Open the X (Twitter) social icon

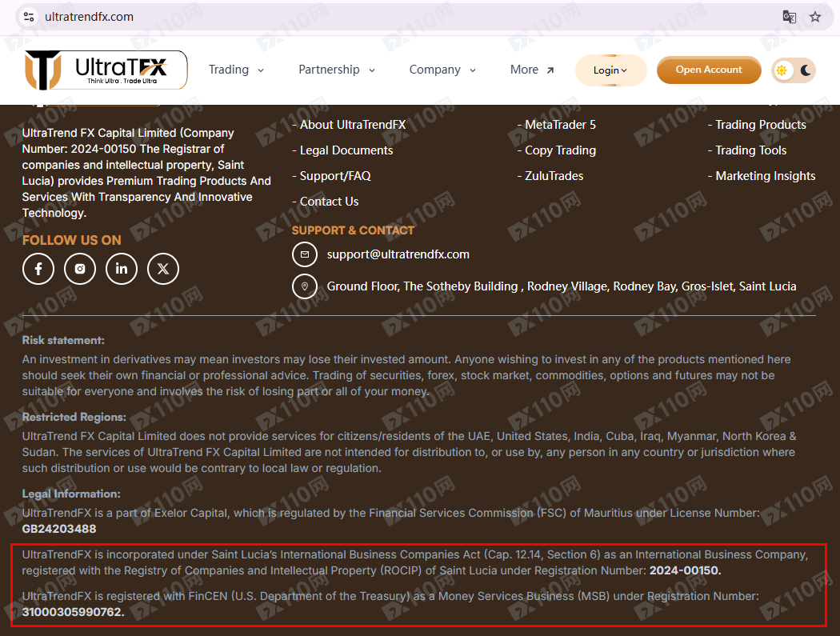point(163,269)
